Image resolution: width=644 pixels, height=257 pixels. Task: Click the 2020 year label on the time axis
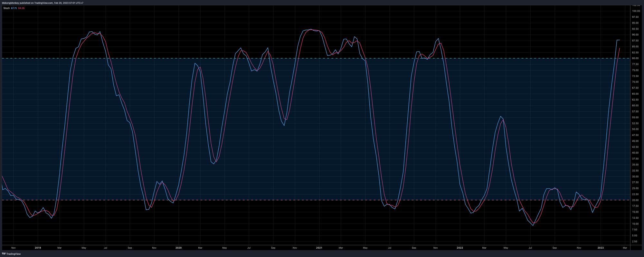178,248
